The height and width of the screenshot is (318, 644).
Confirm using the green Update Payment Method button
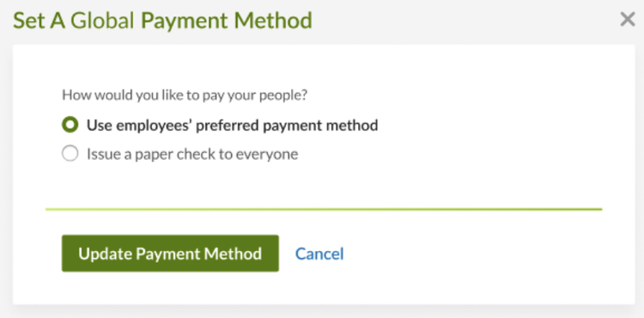coord(170,254)
